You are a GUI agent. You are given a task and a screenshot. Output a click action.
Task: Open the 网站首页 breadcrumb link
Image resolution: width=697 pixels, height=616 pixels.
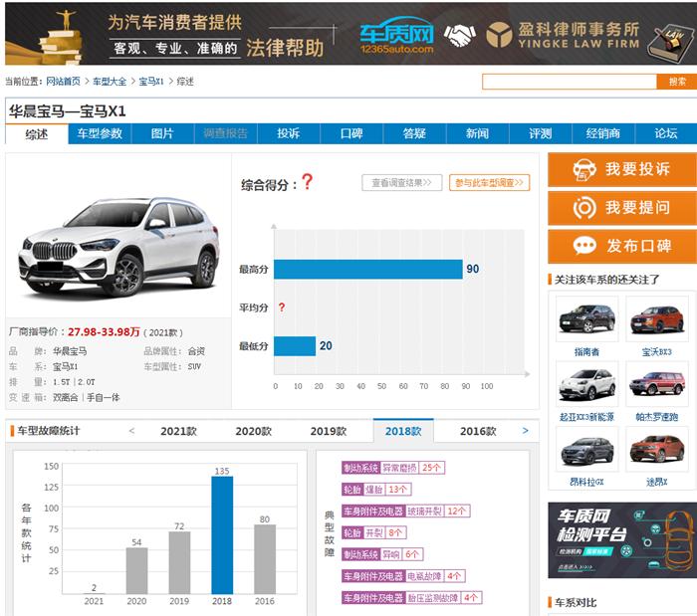63,82
